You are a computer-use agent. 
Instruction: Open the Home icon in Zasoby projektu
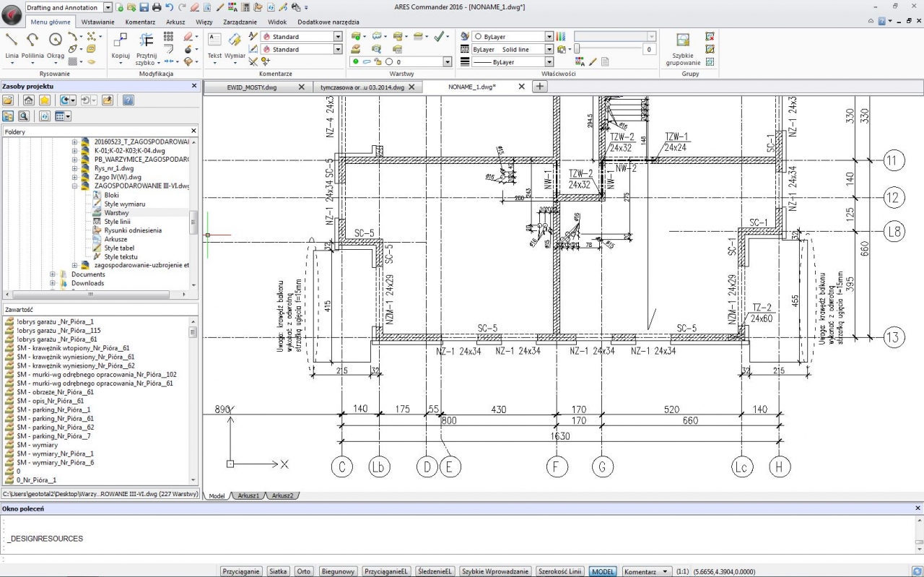click(29, 100)
